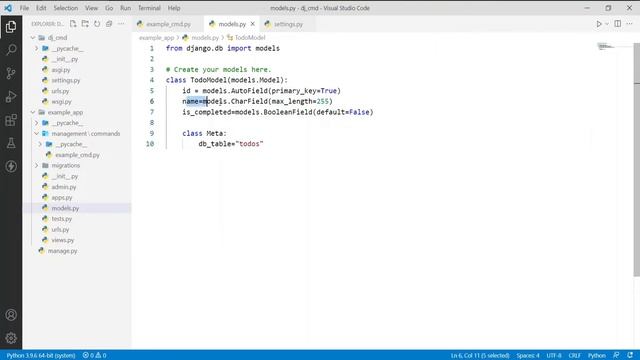Image resolution: width=640 pixels, height=360 pixels.
Task: Change end of line sequence CRLF
Action: (574, 356)
